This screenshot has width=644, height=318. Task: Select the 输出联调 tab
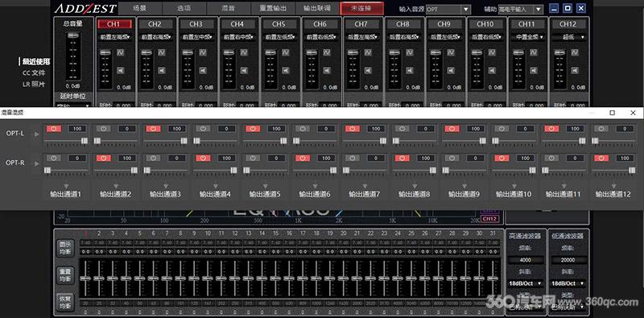point(317,8)
